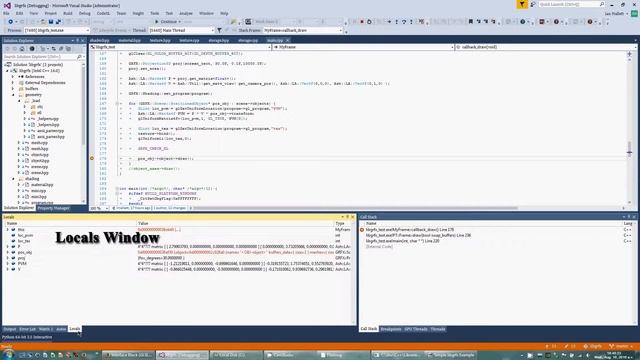The width and height of the screenshot is (640, 360).
Task: Open the notifications flag icon
Action: [x=522, y=4]
